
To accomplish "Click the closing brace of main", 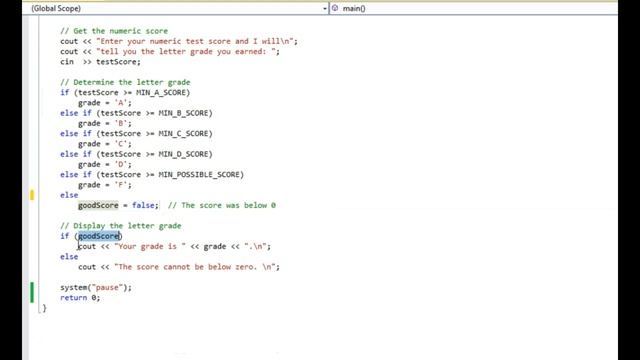I will click(x=44, y=308).
